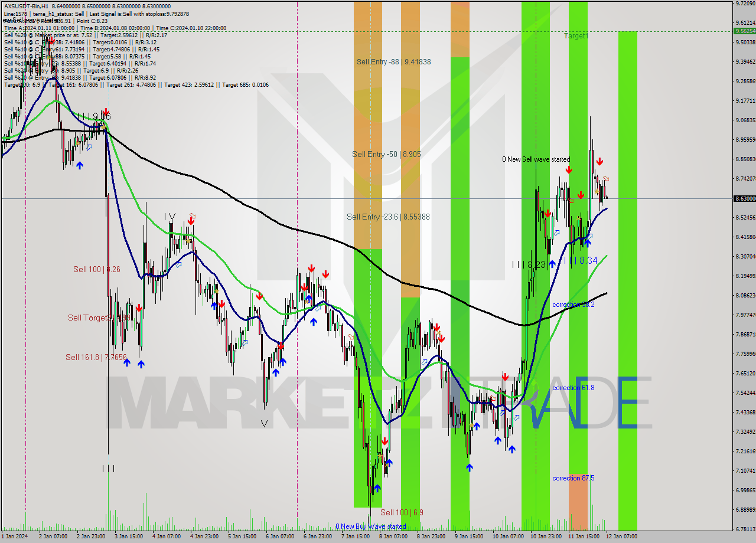Click the 'Sell 100 | 8.26' label

(96, 269)
